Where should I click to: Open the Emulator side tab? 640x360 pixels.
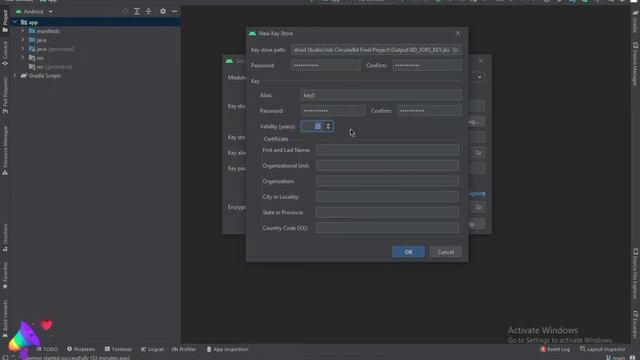point(635,323)
